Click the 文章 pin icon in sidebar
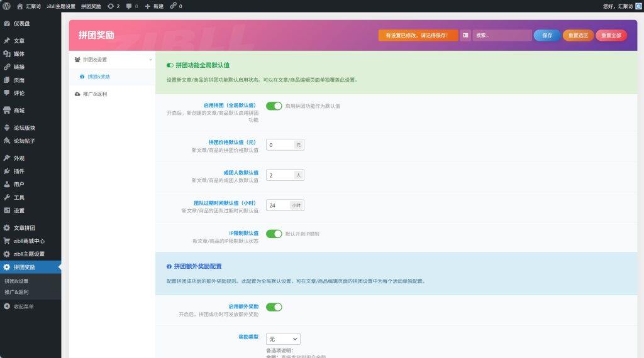 (7, 41)
